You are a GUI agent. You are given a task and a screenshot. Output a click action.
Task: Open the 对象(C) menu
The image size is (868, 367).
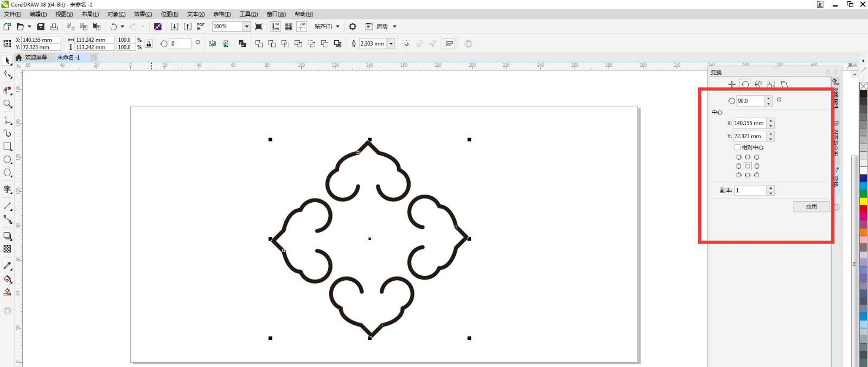click(116, 14)
